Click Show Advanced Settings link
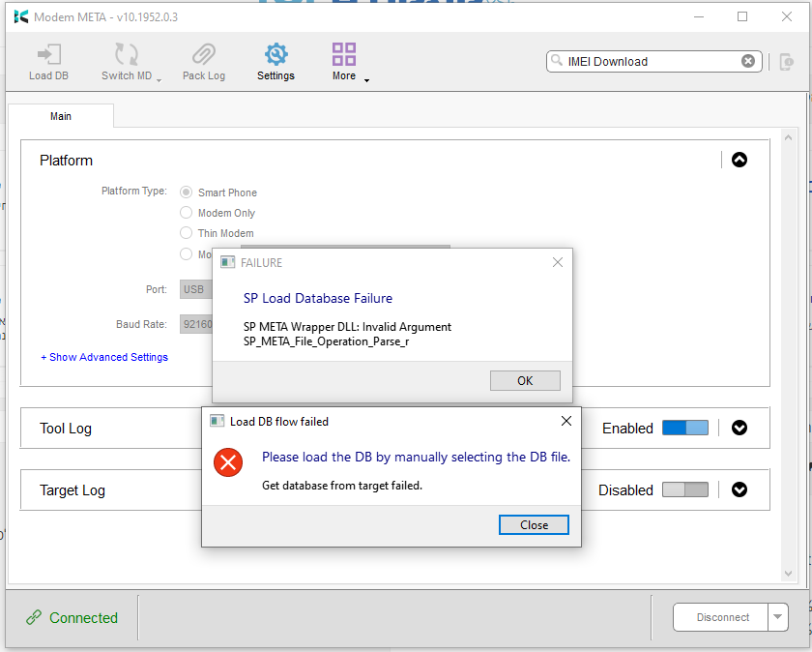 coord(104,357)
